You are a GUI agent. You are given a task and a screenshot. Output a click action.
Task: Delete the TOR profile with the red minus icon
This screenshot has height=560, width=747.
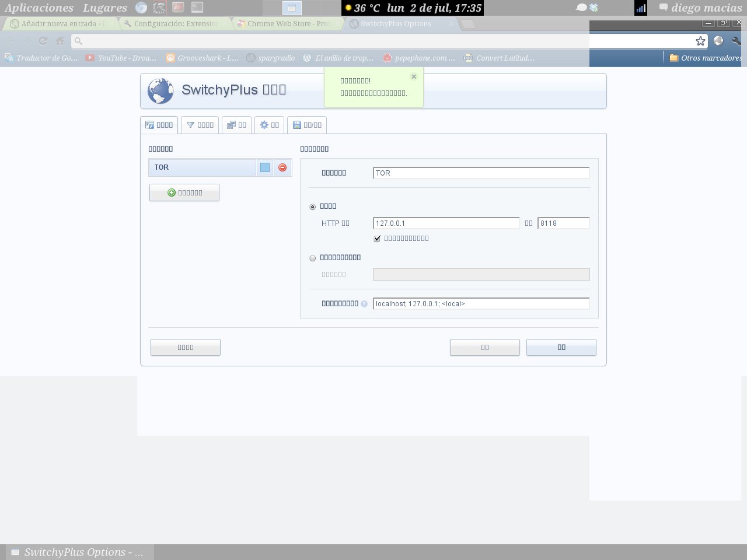pyautogui.click(x=282, y=167)
